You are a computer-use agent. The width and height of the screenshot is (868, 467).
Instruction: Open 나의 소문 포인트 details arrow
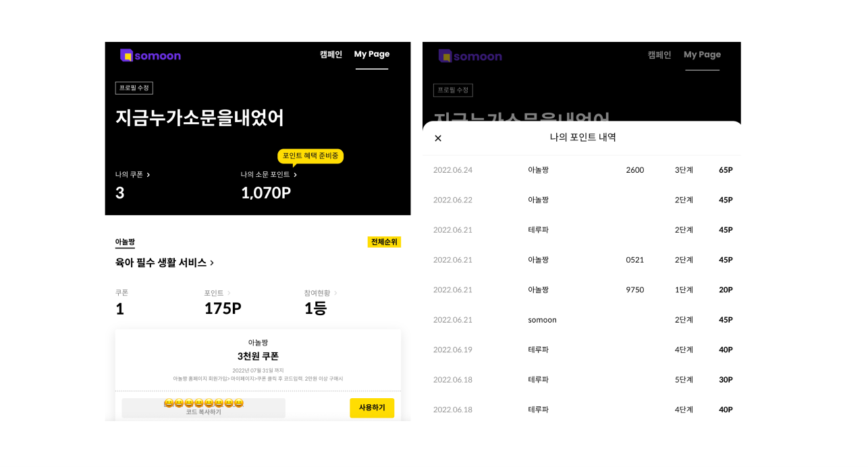pos(296,175)
